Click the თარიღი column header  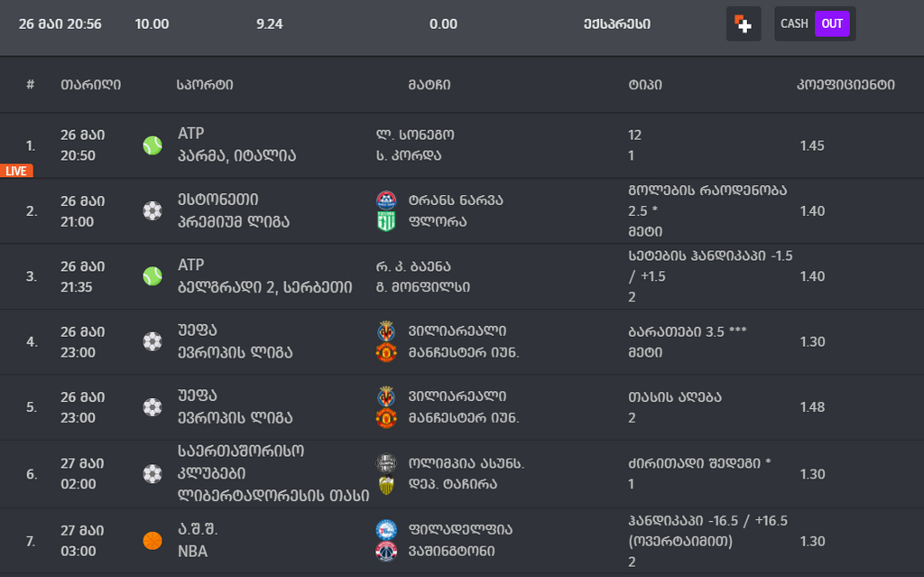(90, 85)
